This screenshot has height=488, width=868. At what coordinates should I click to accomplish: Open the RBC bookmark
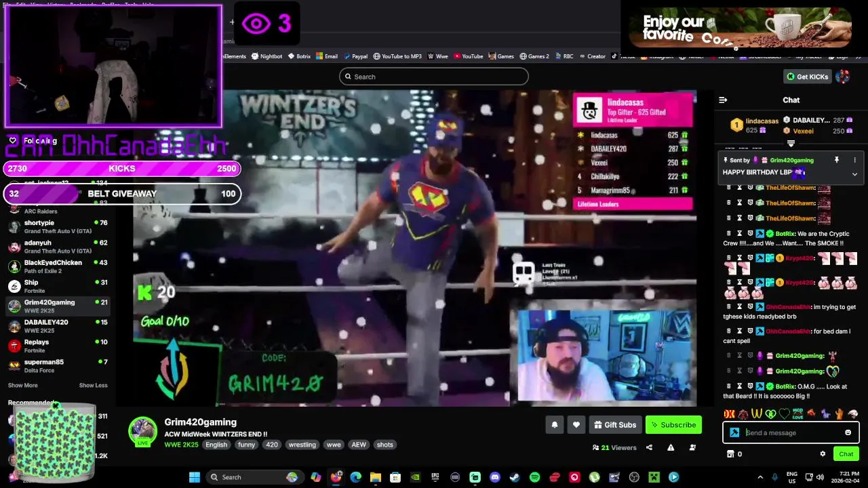(x=564, y=56)
